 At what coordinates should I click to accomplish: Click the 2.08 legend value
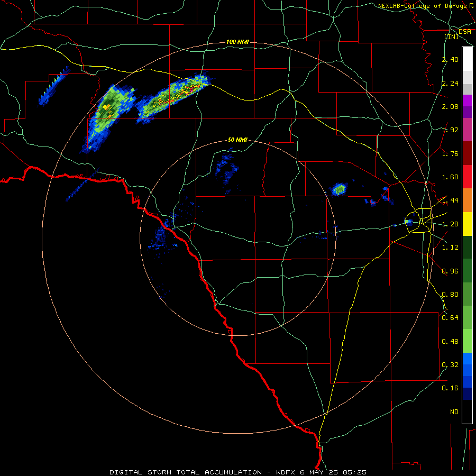pyautogui.click(x=450, y=106)
